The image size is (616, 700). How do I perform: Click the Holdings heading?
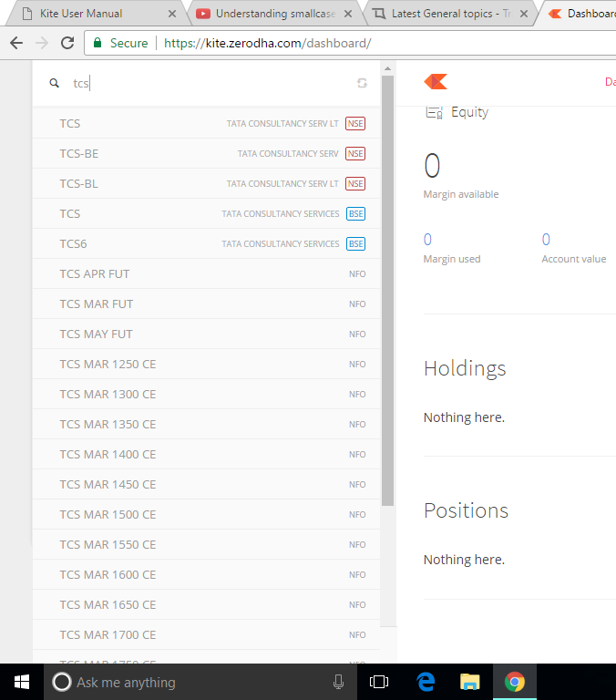coord(465,369)
